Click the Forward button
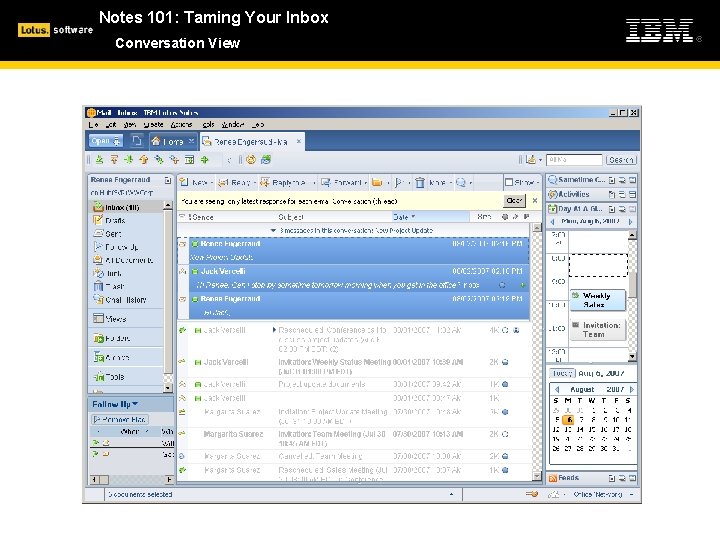 click(343, 182)
